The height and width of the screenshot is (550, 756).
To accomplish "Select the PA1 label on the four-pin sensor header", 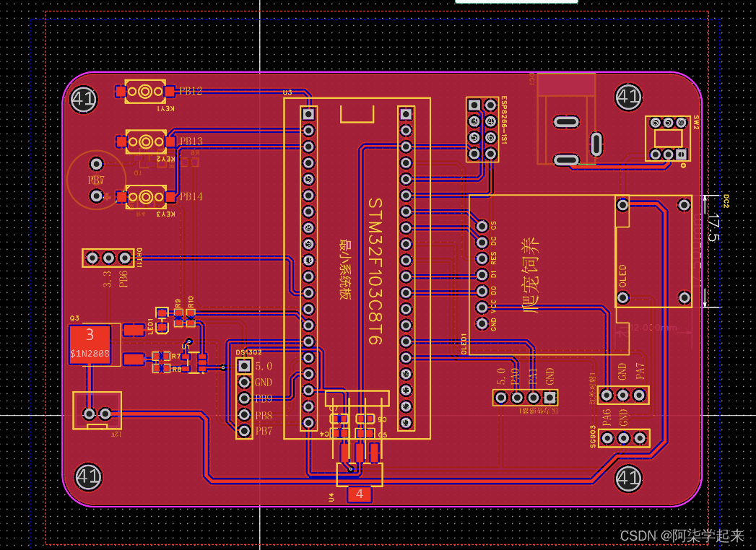I will (x=533, y=376).
